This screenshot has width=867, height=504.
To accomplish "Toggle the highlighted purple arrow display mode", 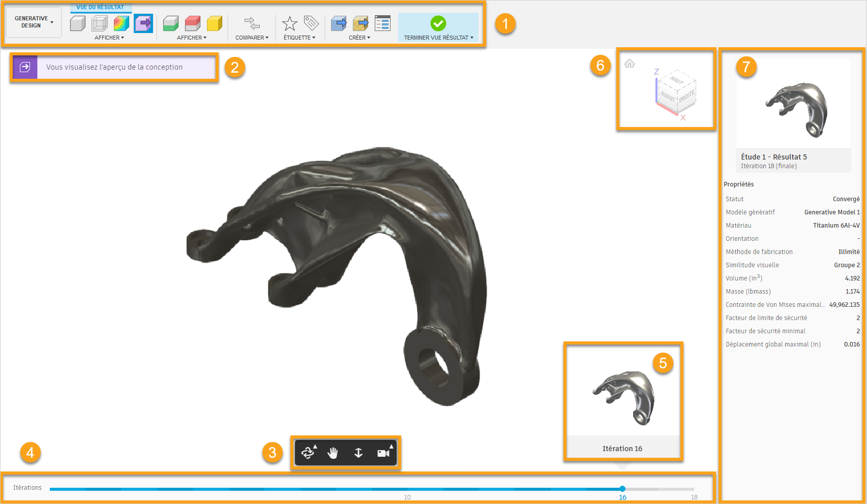I will (143, 23).
